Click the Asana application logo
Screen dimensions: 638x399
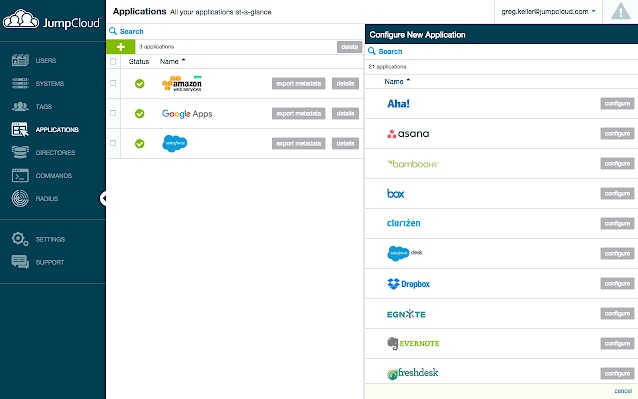408,134
